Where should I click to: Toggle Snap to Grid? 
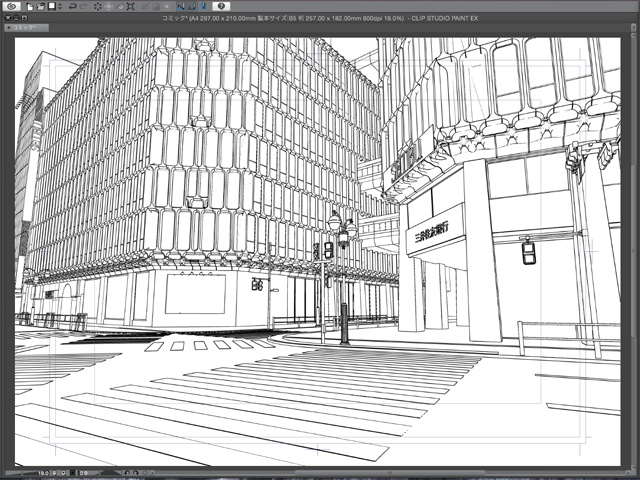point(204,7)
